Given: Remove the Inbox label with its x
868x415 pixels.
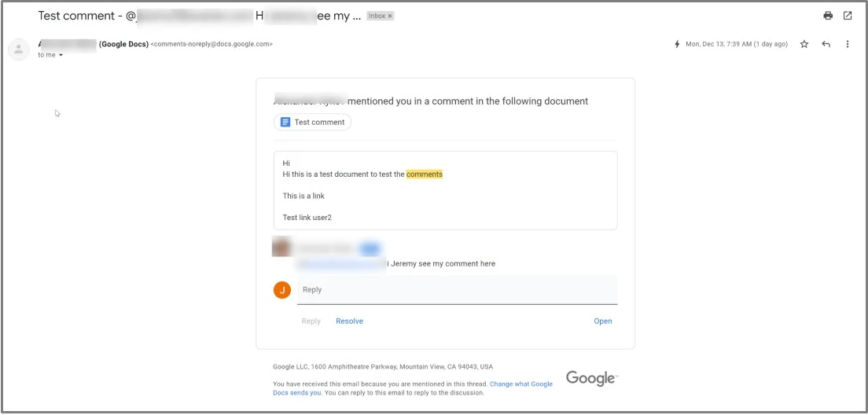Looking at the screenshot, I should click(x=390, y=16).
